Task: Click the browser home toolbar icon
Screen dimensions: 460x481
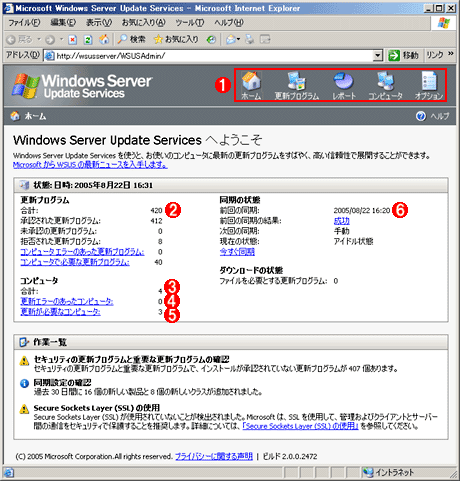Action: click(x=104, y=39)
